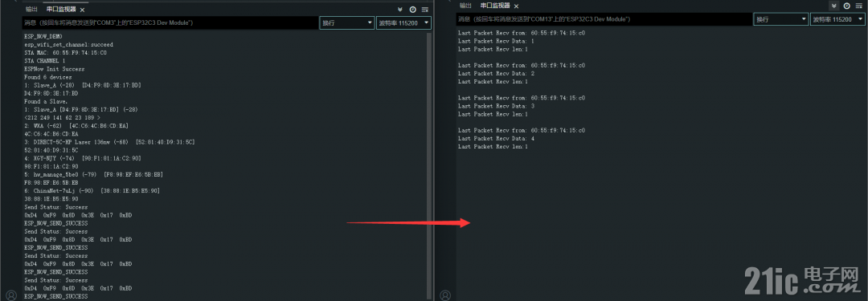Toggle timestamp in COM3 serial monitor

pos(412,10)
